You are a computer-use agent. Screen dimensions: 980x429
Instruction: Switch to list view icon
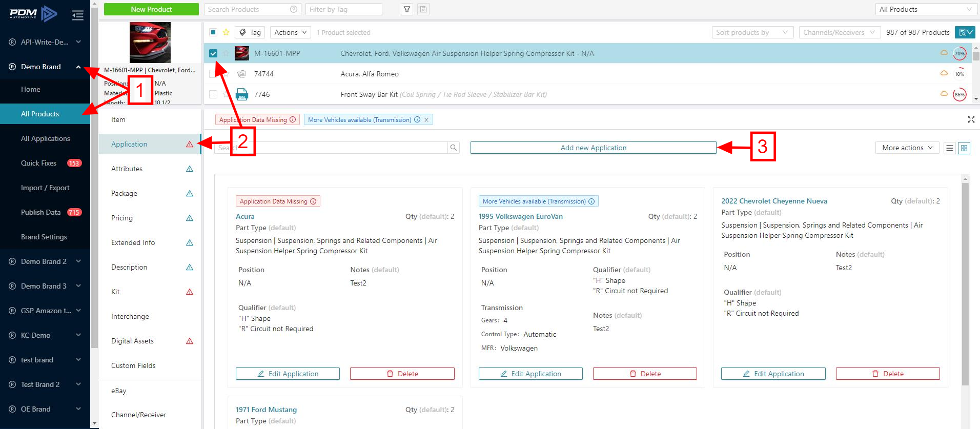click(x=950, y=148)
